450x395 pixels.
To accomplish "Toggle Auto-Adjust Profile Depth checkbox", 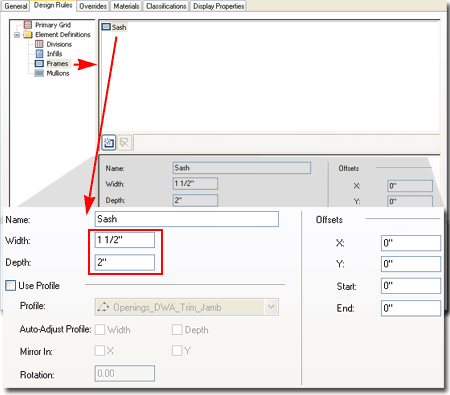I will [x=177, y=330].
